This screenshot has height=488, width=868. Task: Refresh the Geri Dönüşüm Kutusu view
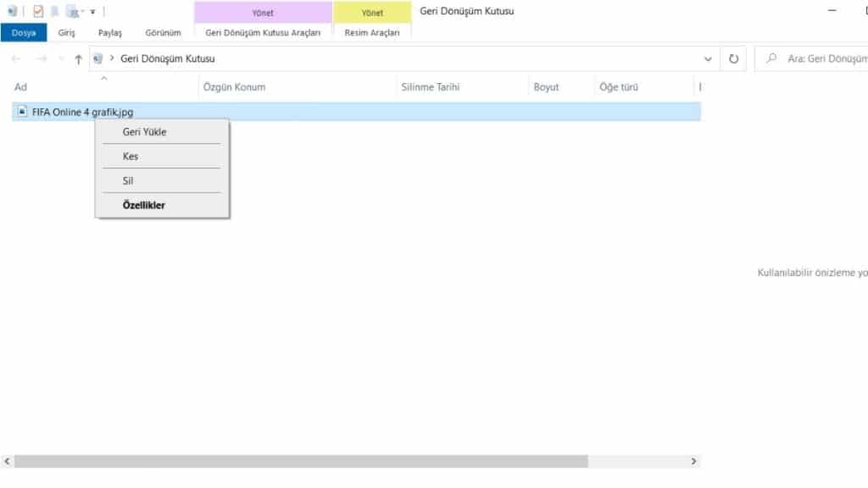tap(733, 58)
